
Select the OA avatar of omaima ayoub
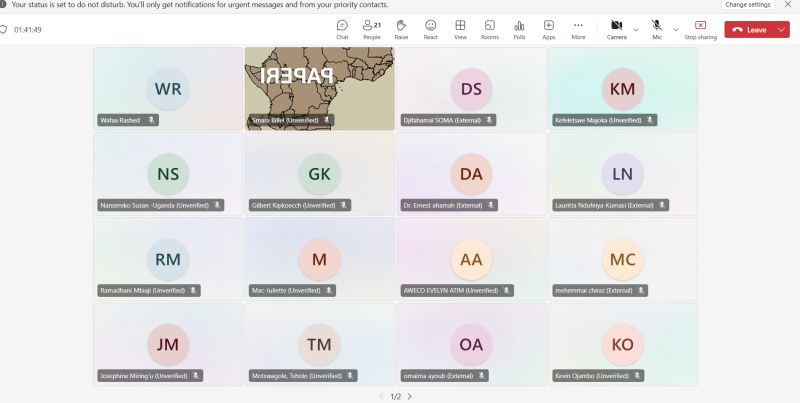(471, 344)
